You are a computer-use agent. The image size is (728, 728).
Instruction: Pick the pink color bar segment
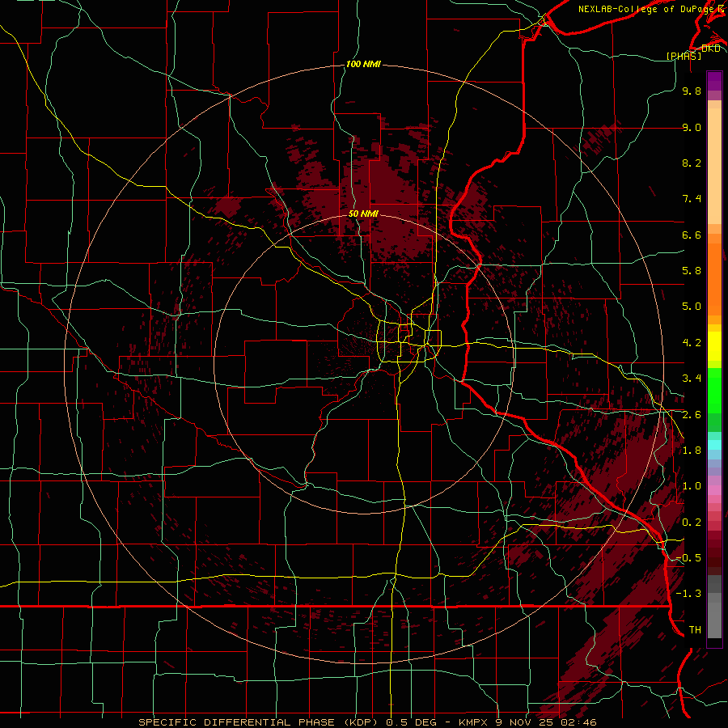click(714, 490)
